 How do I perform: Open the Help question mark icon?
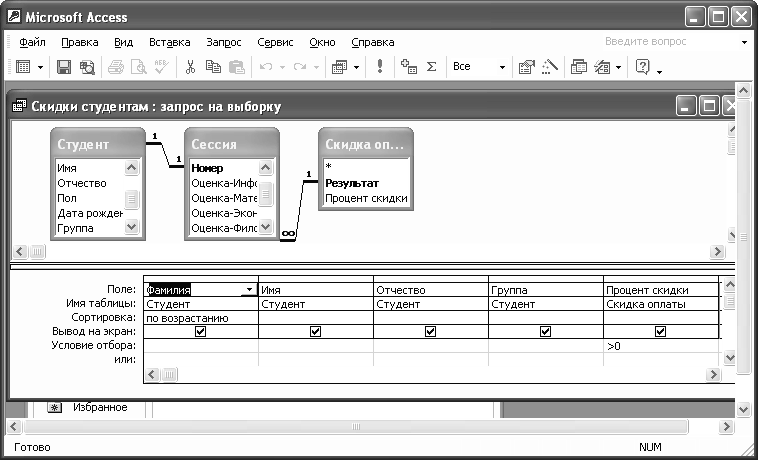[642, 67]
